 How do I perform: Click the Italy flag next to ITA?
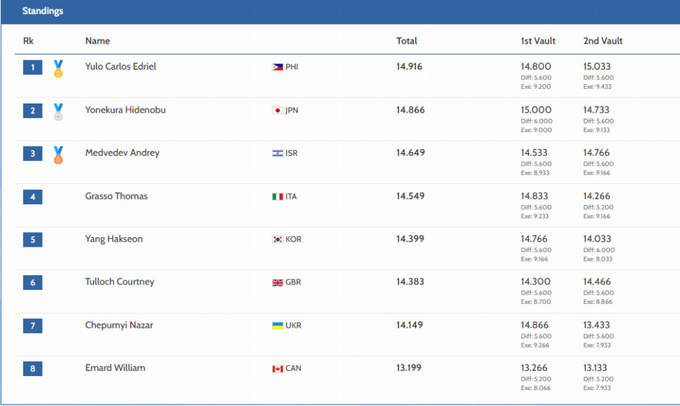click(x=277, y=197)
